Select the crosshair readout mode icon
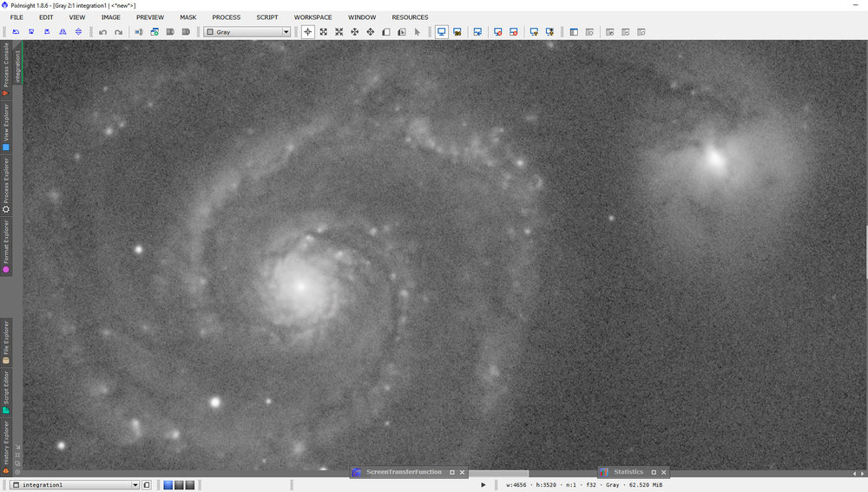868x492 pixels. [x=308, y=32]
